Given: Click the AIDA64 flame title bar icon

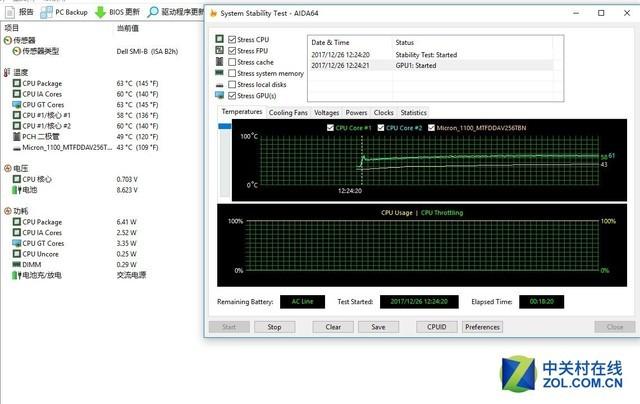Looking at the screenshot, I should (213, 13).
